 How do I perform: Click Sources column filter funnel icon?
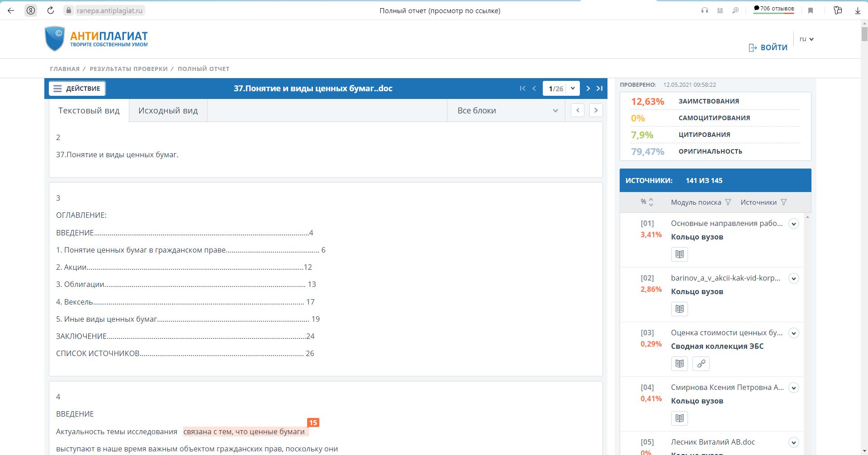(x=783, y=202)
